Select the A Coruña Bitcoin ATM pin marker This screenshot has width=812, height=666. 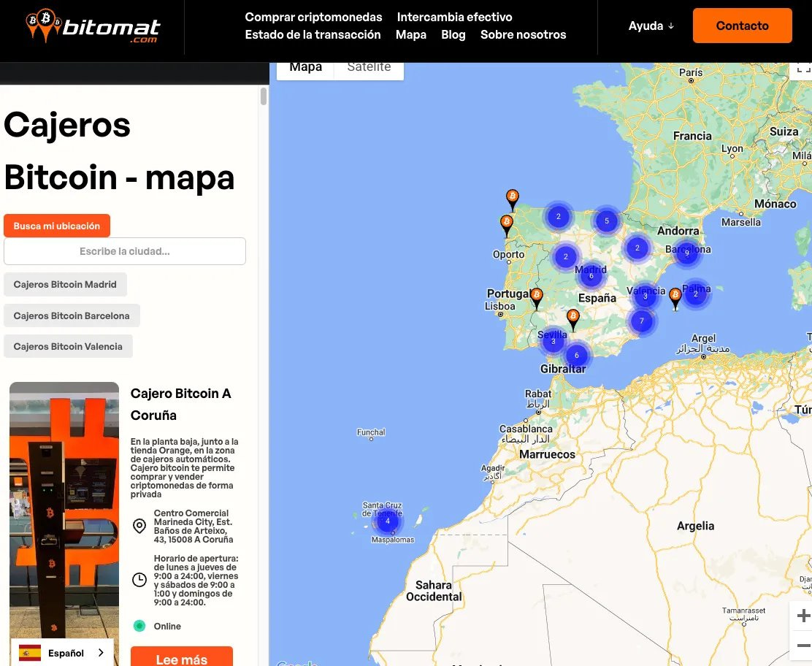pyautogui.click(x=512, y=197)
